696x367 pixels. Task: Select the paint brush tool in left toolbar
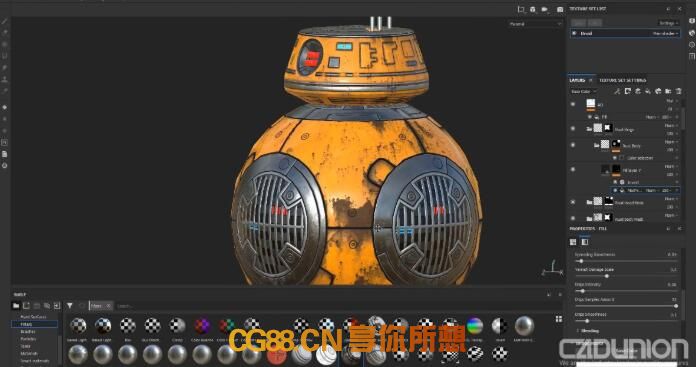click(x=4, y=21)
